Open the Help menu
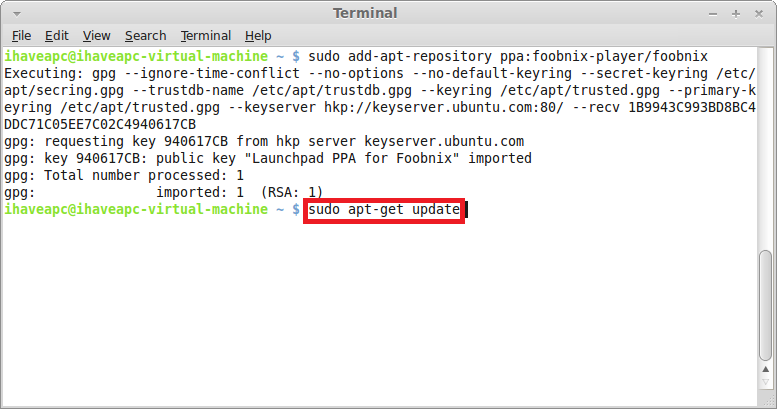 tap(258, 36)
